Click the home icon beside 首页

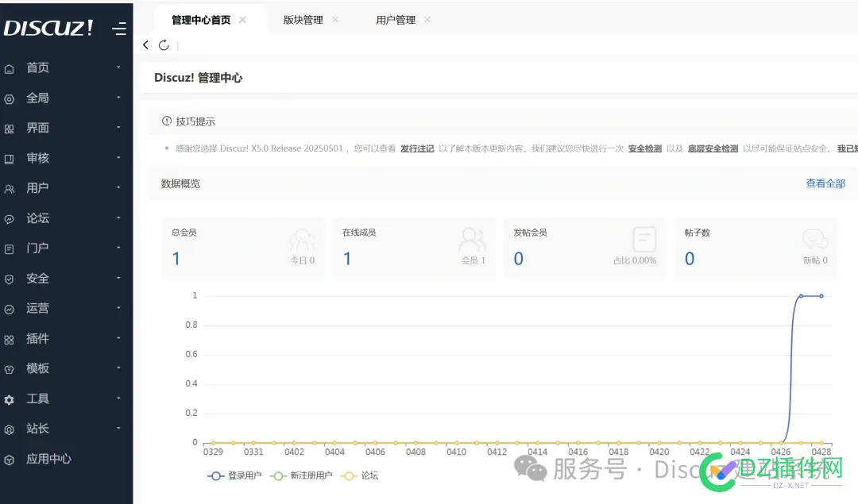[10, 69]
